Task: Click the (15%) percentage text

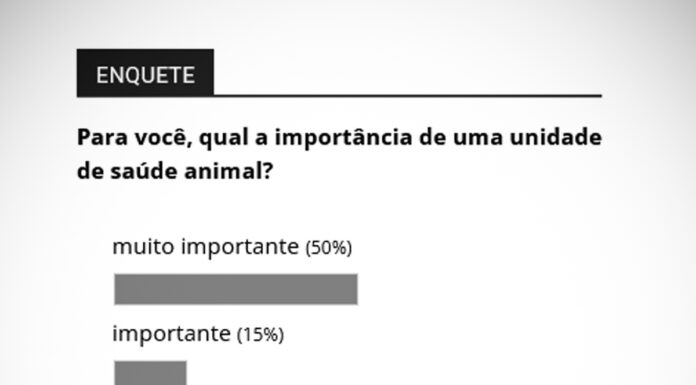Action: click(x=261, y=335)
